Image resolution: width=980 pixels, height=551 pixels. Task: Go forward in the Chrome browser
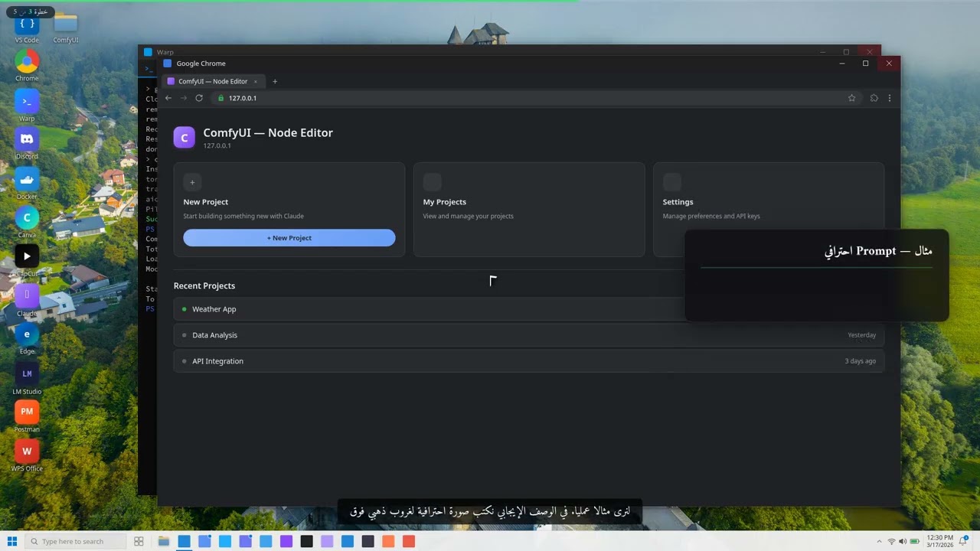[x=184, y=98]
